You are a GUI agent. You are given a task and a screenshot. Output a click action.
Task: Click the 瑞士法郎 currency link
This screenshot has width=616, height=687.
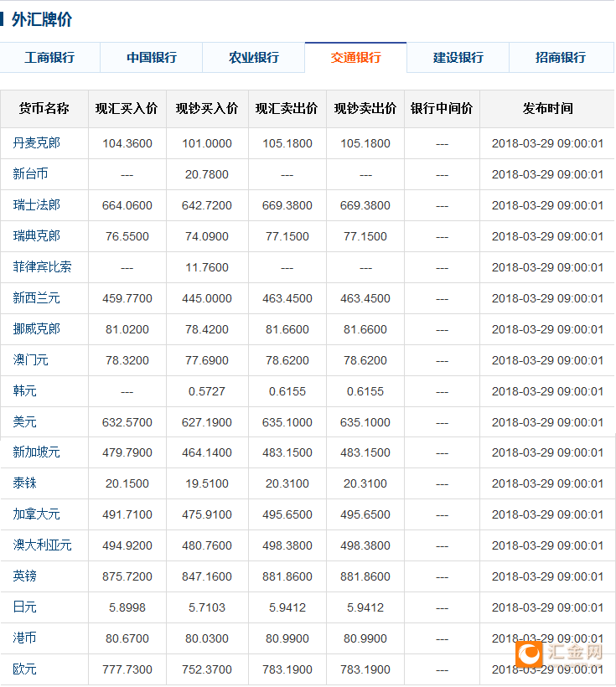click(36, 205)
